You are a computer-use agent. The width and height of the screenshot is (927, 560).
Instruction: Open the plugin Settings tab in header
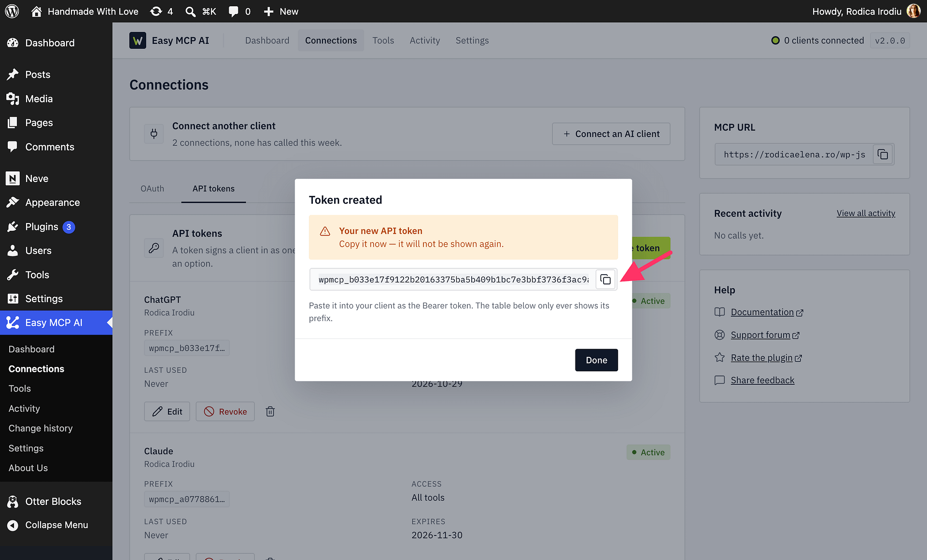pos(472,41)
